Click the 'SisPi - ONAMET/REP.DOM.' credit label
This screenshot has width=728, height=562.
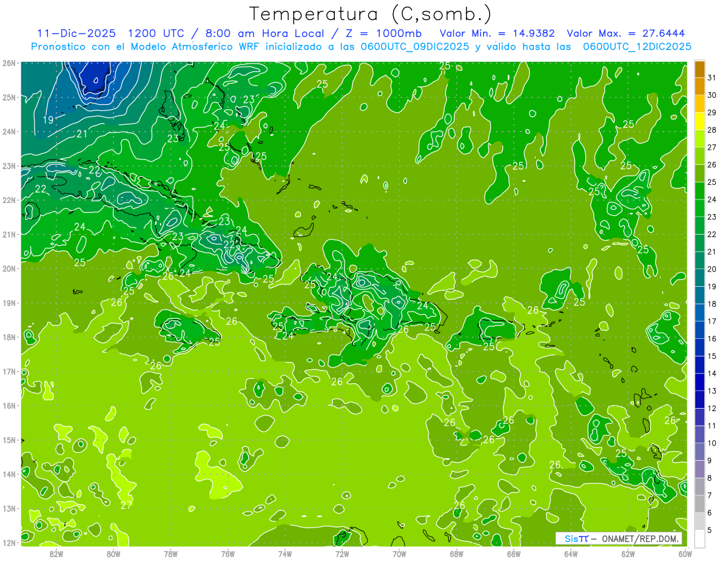click(x=619, y=538)
